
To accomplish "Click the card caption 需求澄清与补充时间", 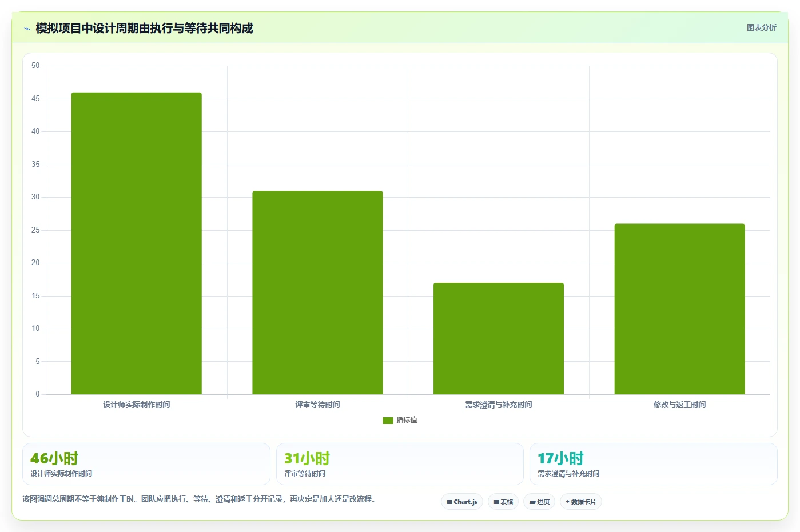I will [x=568, y=474].
